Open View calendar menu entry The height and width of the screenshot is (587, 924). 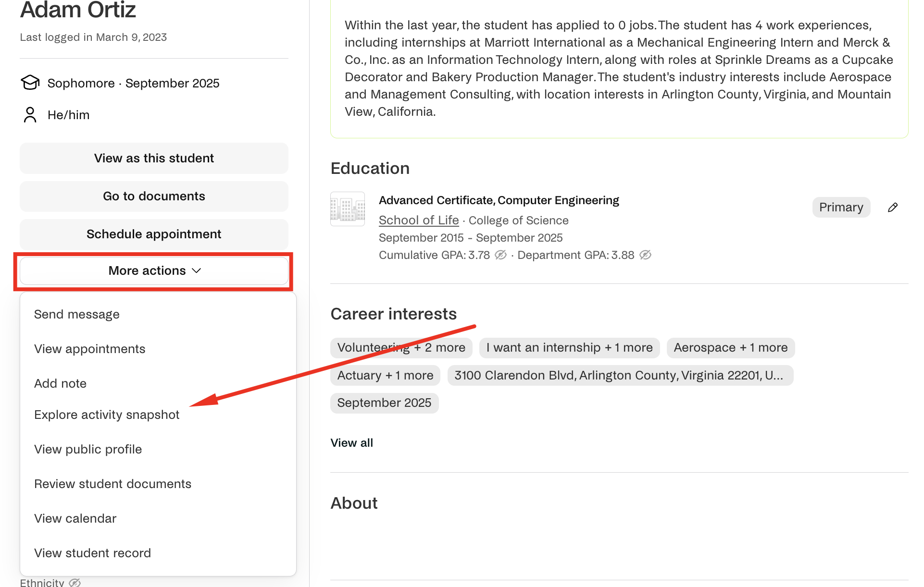click(x=75, y=518)
